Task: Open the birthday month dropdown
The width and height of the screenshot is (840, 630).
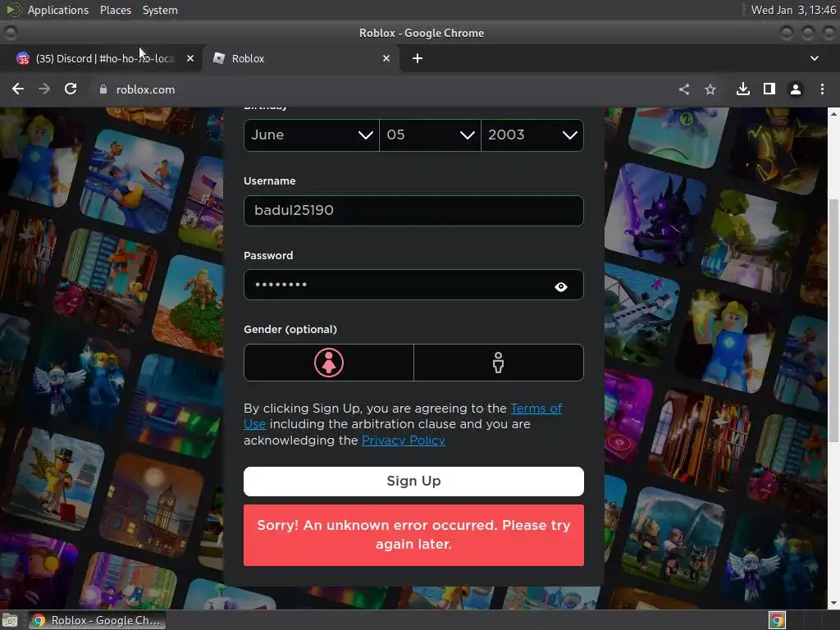Action: pos(311,135)
